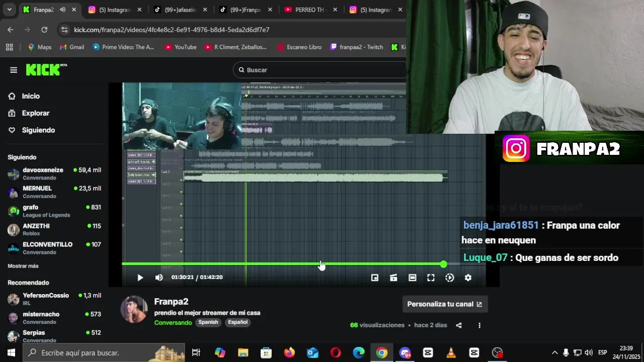Open ELCONVENTILLO channel in sidebar
Image resolution: width=644 pixels, height=362 pixels.
click(54, 248)
